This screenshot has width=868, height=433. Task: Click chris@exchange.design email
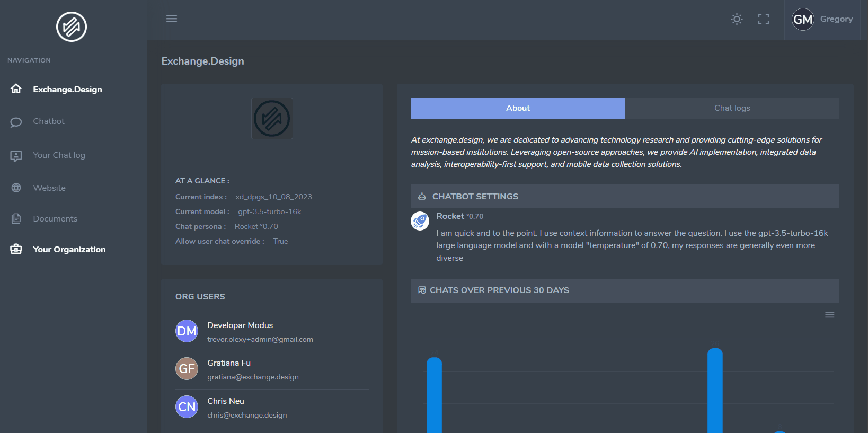coord(247,416)
